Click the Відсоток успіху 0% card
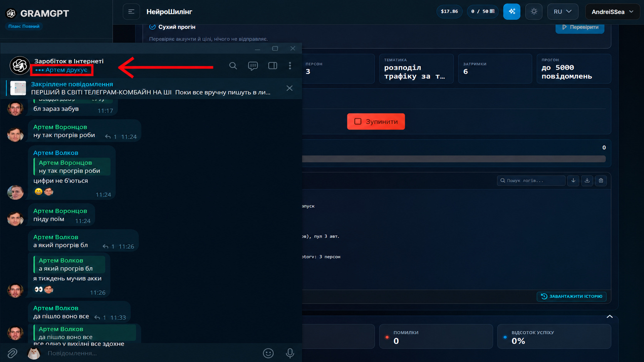This screenshot has width=644, height=362. 554,337
